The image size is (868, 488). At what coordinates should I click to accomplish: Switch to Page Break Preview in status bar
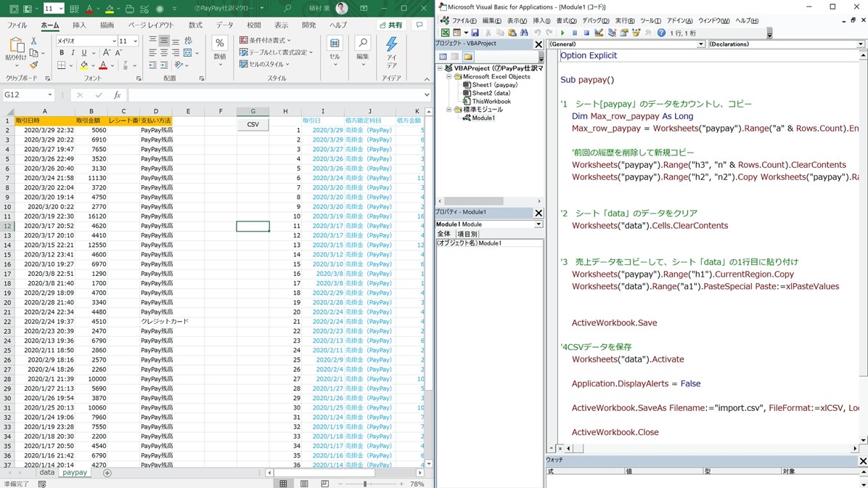(x=325, y=484)
